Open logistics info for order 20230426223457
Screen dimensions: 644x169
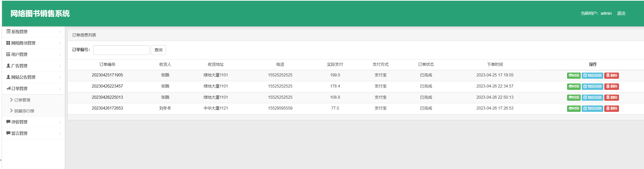point(592,87)
